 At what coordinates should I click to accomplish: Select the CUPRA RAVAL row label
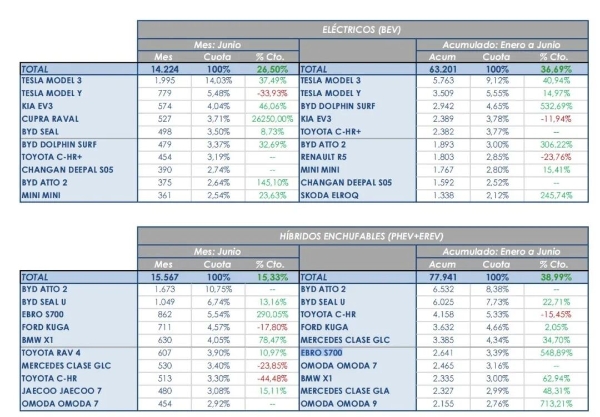click(x=50, y=119)
